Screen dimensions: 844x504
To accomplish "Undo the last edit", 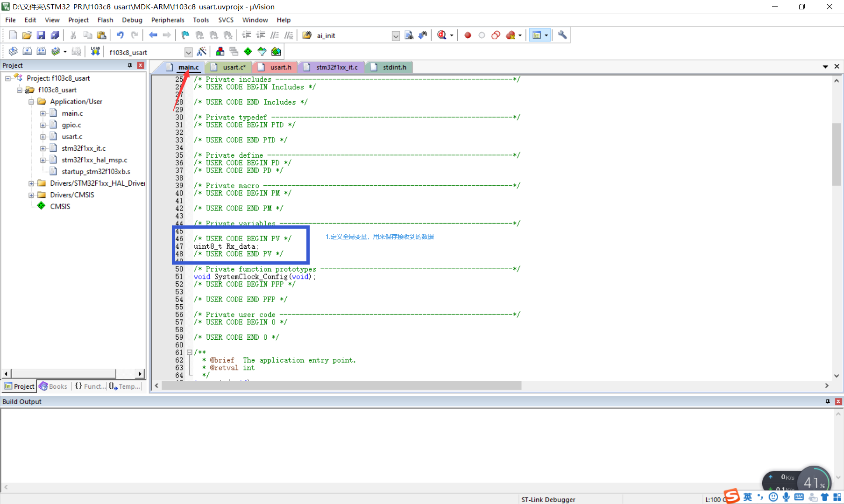I will [x=120, y=35].
